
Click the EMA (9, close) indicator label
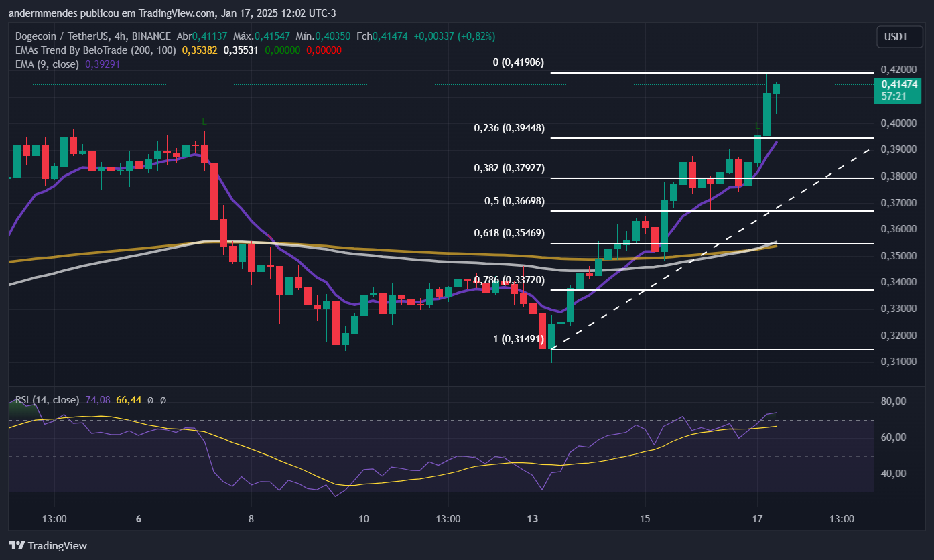[x=46, y=64]
